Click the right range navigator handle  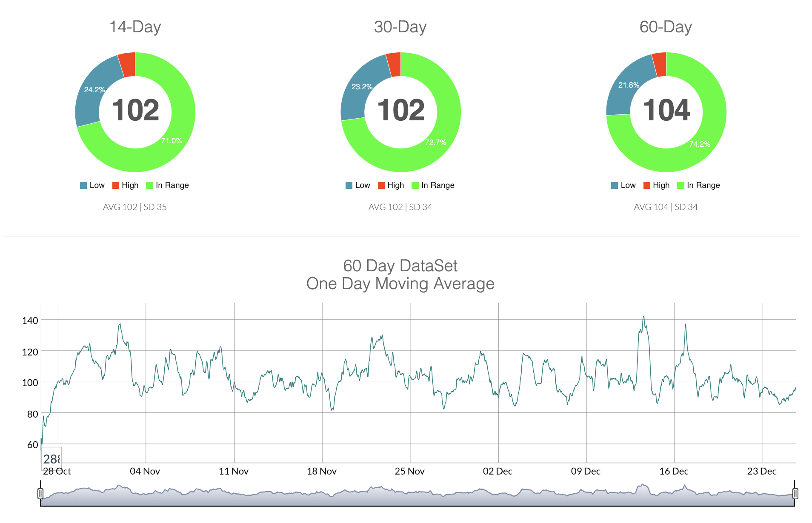coord(795,494)
